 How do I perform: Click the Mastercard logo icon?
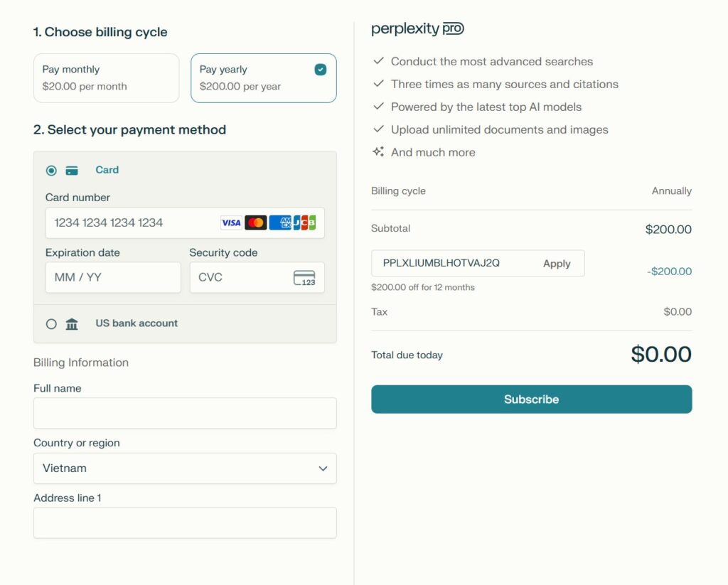click(255, 223)
